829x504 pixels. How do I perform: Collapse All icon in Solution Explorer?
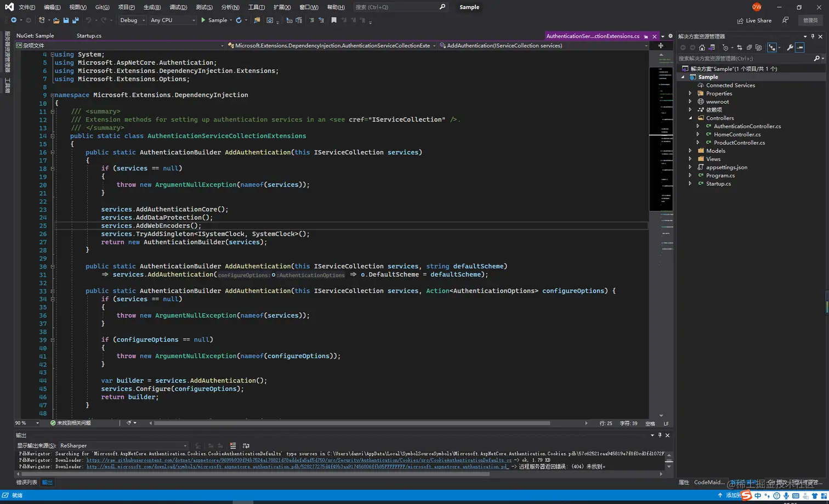749,48
